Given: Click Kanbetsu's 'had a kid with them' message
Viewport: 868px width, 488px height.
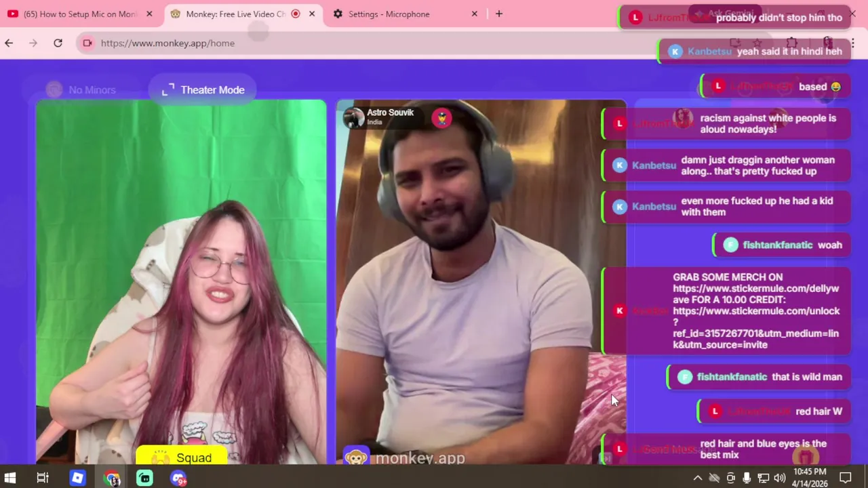Looking at the screenshot, I should click(757, 206).
